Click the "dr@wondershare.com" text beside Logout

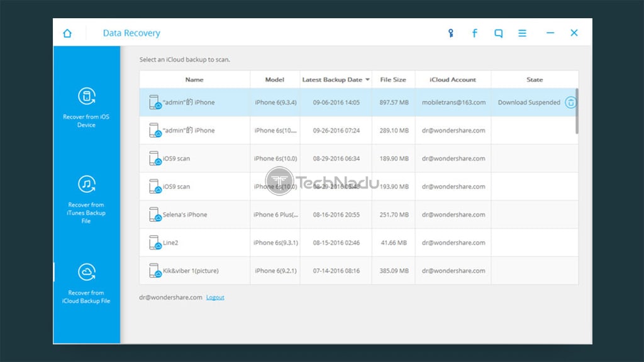pos(170,297)
